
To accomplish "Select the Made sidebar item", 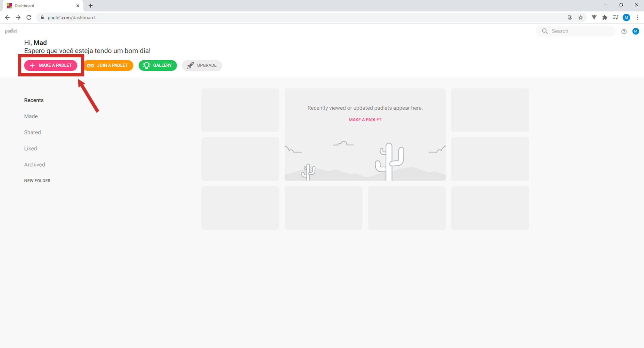I will 31,116.
